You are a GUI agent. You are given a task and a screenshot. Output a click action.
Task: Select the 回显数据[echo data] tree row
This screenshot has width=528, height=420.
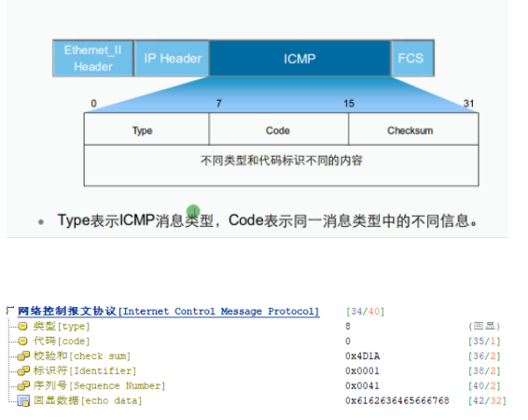pos(88,400)
